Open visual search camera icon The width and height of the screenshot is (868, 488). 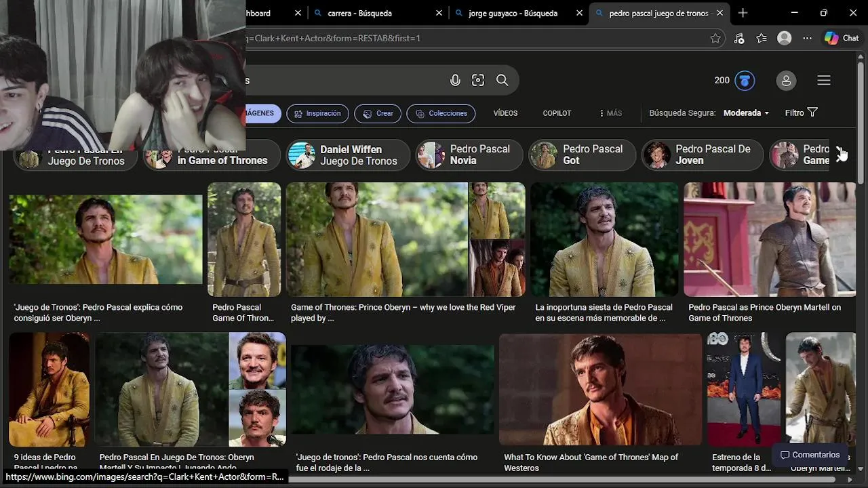[478, 81]
